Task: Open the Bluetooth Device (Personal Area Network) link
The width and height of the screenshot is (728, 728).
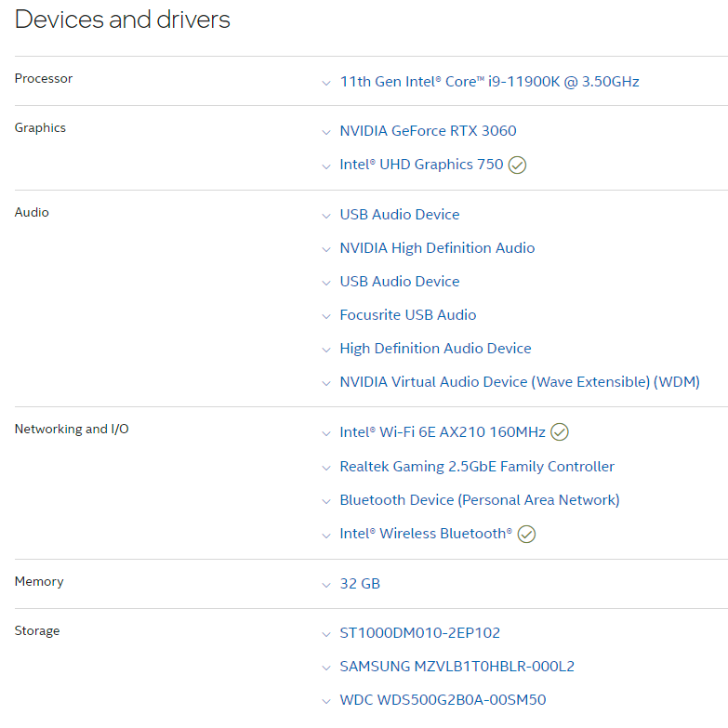Action: [x=480, y=500]
